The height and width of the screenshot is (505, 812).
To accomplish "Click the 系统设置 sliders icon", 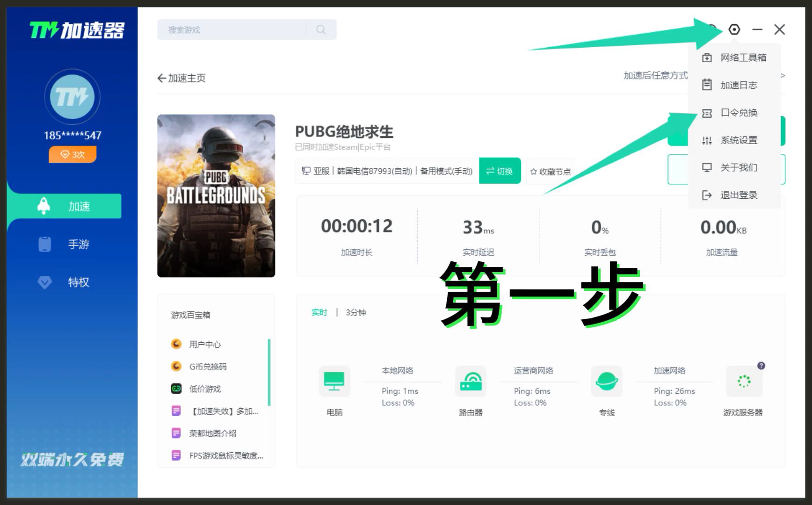I will (707, 140).
